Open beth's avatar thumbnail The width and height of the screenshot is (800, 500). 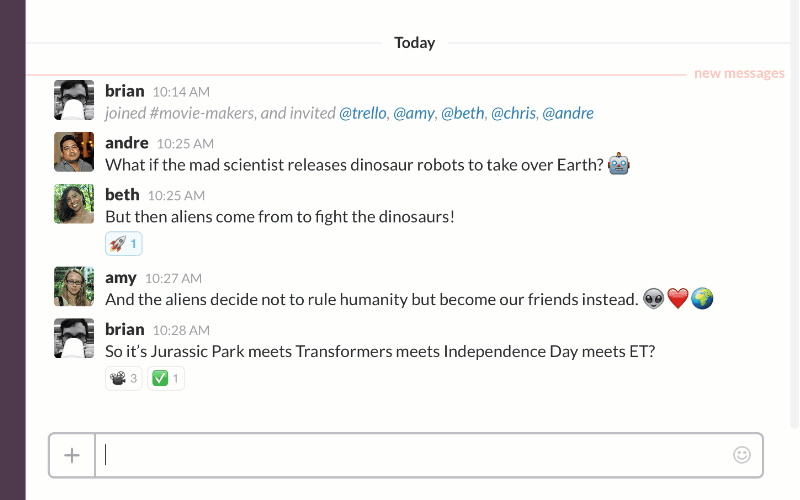pyautogui.click(x=74, y=204)
